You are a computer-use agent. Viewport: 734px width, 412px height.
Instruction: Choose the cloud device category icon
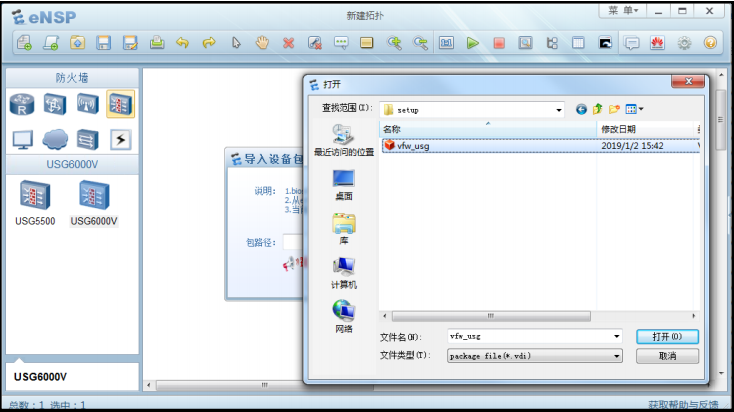click(56, 140)
